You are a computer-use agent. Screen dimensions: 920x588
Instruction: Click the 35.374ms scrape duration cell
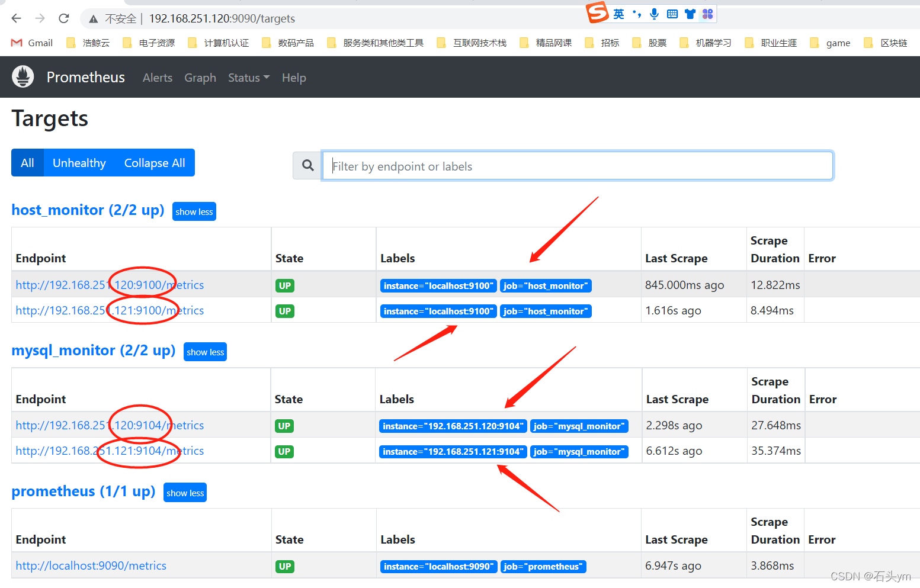coord(776,451)
